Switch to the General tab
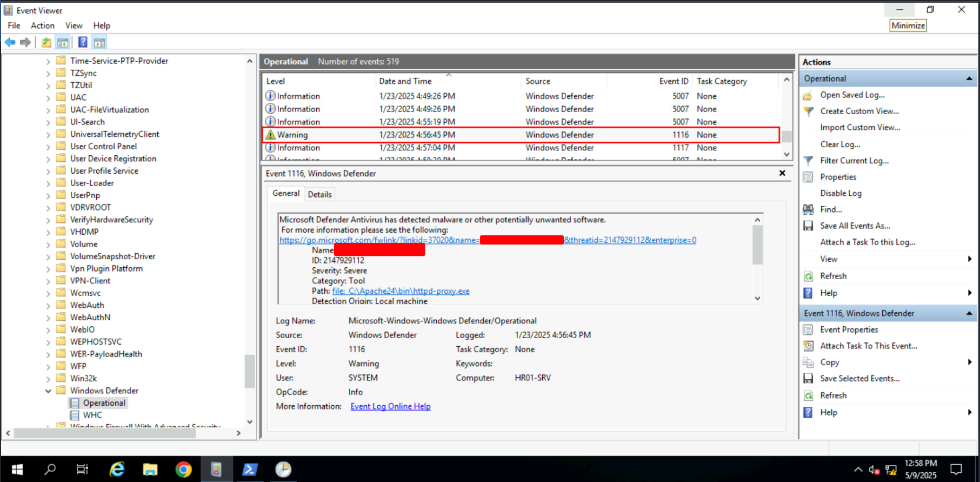Image resolution: width=980 pixels, height=482 pixels. pos(286,193)
